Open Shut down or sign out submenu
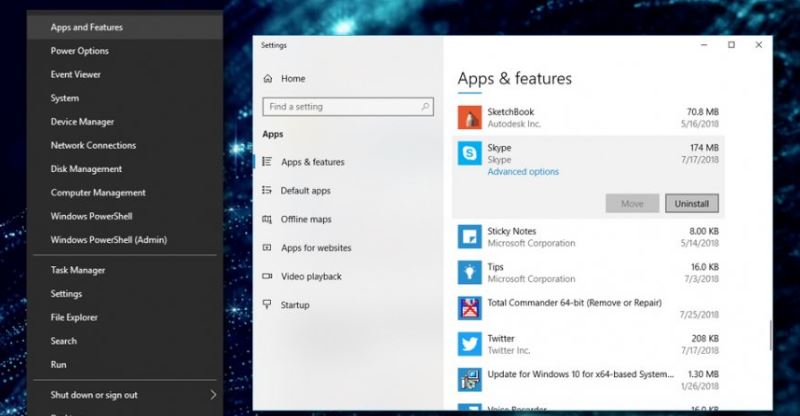800x416 pixels. [125, 395]
